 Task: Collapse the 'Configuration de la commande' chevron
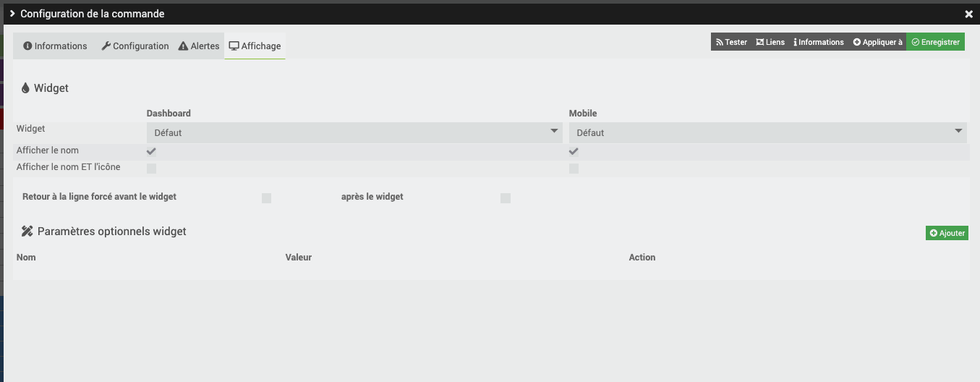pyautogui.click(x=12, y=14)
